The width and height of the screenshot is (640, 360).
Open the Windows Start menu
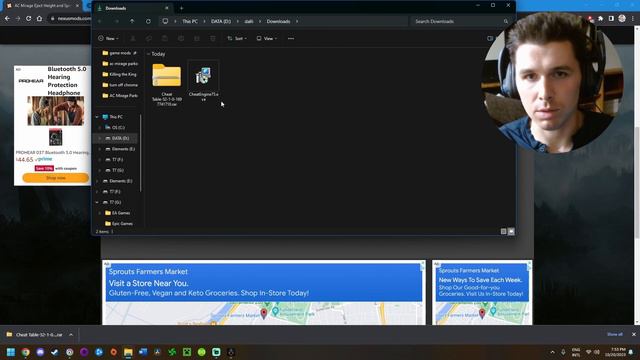pos(11,352)
